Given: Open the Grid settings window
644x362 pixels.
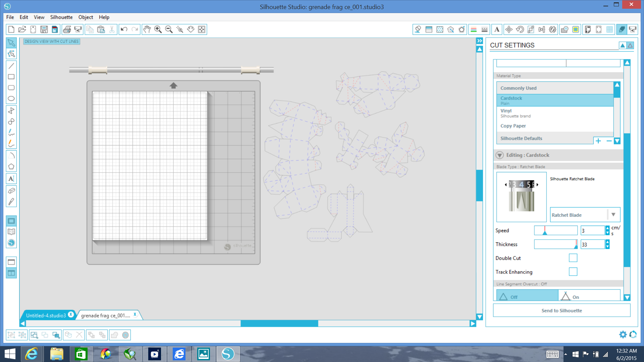Looking at the screenshot, I should (610, 29).
